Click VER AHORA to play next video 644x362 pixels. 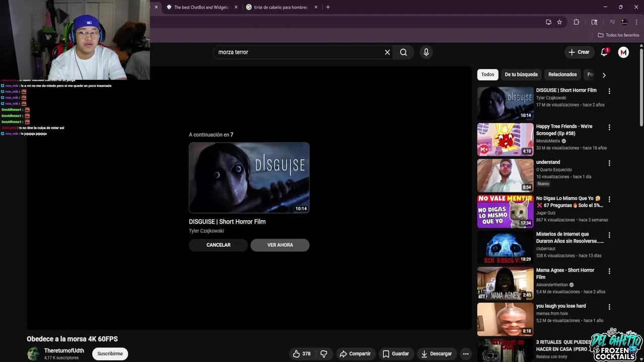(280, 245)
